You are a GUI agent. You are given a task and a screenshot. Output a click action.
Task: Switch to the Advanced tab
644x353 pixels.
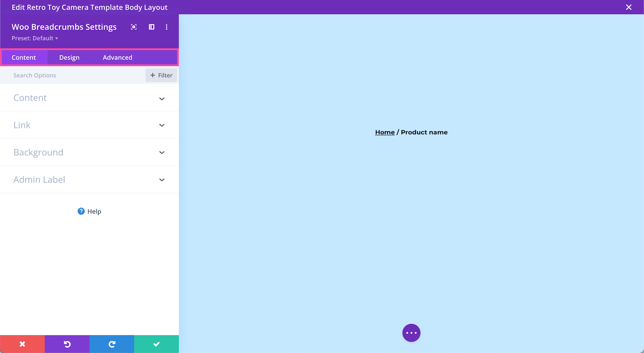(x=117, y=57)
